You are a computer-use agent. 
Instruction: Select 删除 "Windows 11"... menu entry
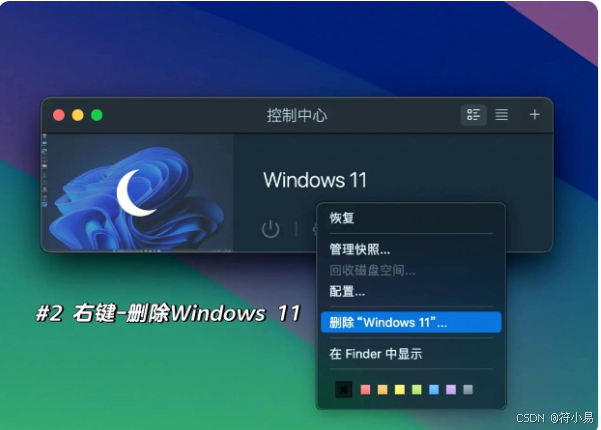tap(411, 322)
